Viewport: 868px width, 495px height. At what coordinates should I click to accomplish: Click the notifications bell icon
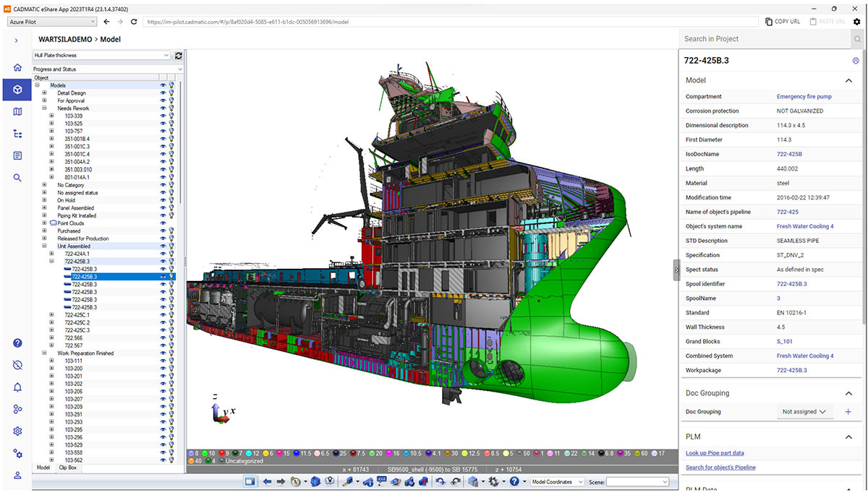[x=17, y=387]
